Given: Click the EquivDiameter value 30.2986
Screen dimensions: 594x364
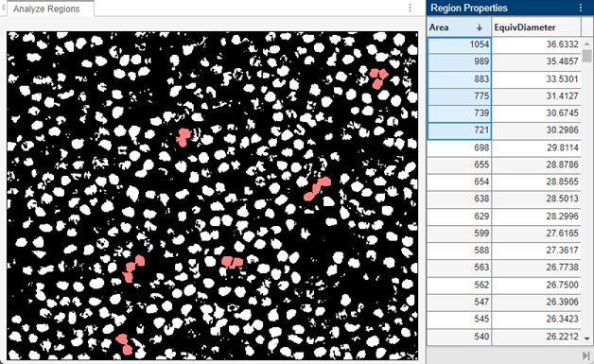Looking at the screenshot, I should (x=562, y=130).
